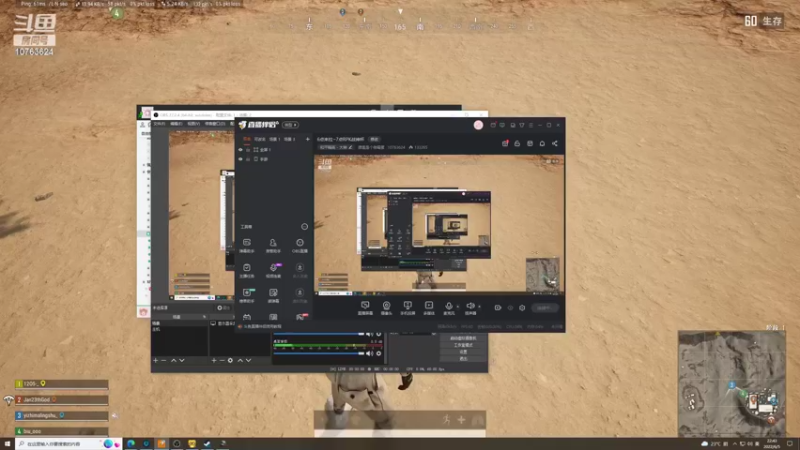The image size is (800, 450).
Task: Open the OBS File menu
Action: 159,123
